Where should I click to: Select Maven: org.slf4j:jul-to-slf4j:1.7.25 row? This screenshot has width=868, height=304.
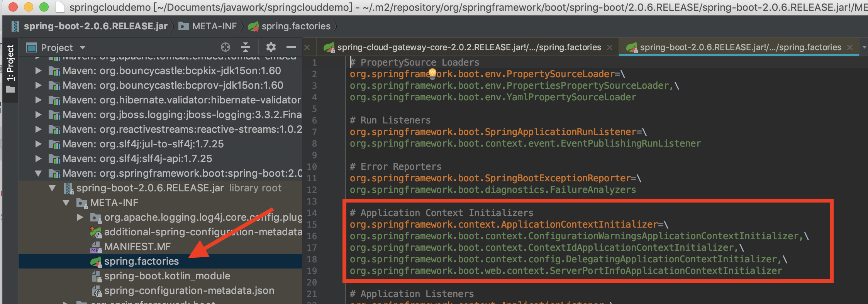[x=160, y=144]
